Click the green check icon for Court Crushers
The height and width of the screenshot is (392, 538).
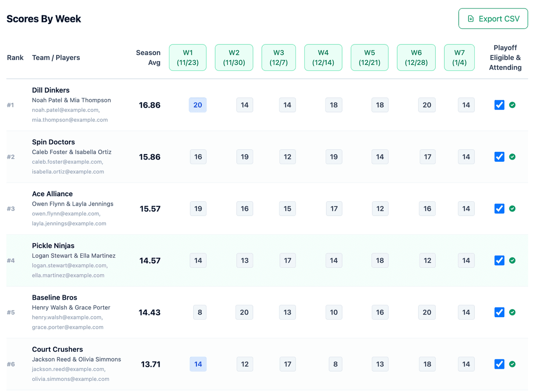coord(512,364)
